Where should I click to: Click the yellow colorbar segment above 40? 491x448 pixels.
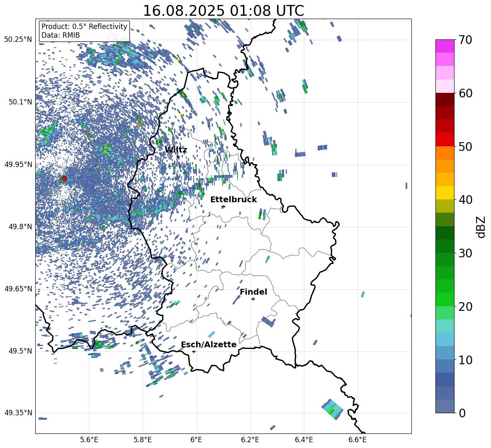(445, 193)
